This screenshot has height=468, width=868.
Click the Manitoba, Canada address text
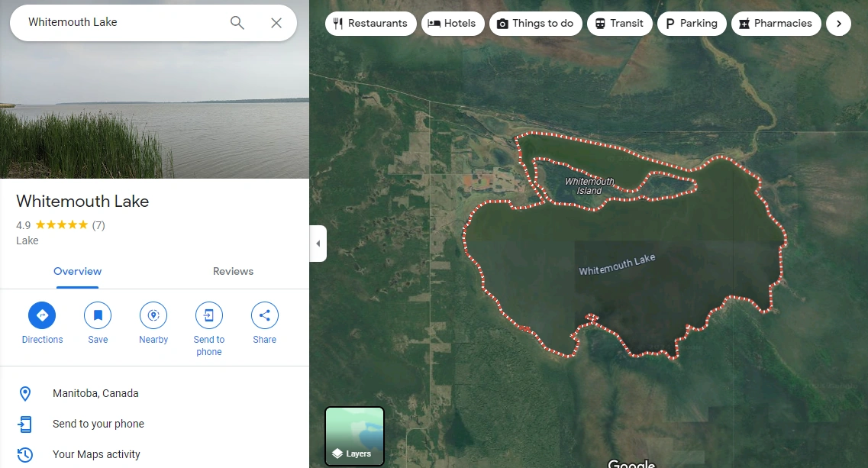[95, 393]
